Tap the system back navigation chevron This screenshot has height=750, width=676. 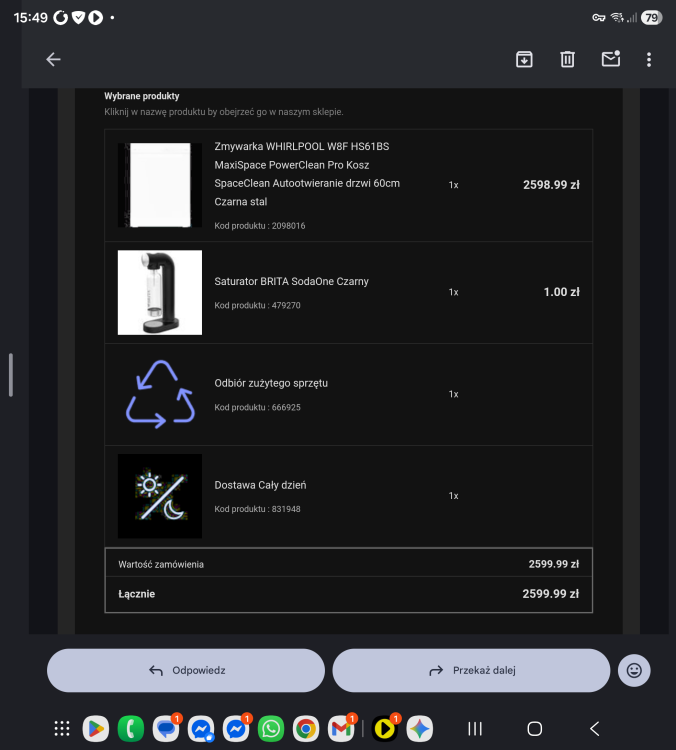click(595, 728)
